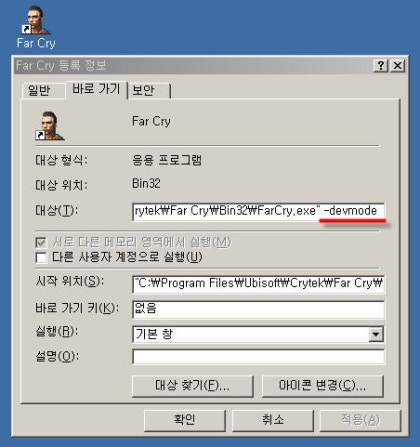The image size is (420, 447).
Task: Click the 대상 field with -devmode
Action: coord(258,211)
